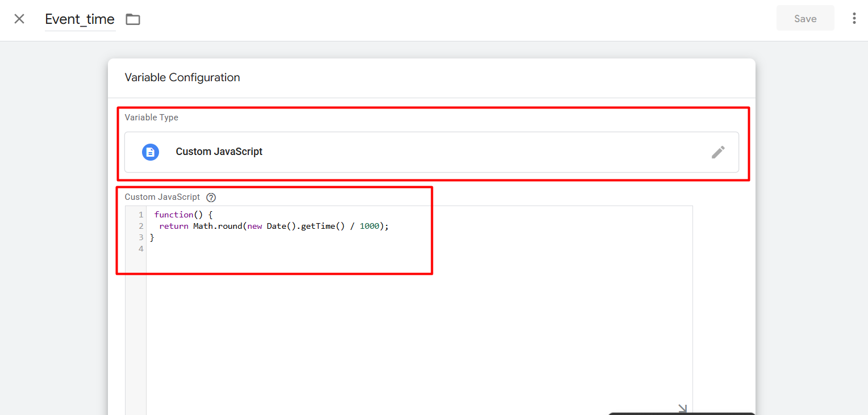
Task: Click the 1000 value in the code
Action: click(369, 226)
